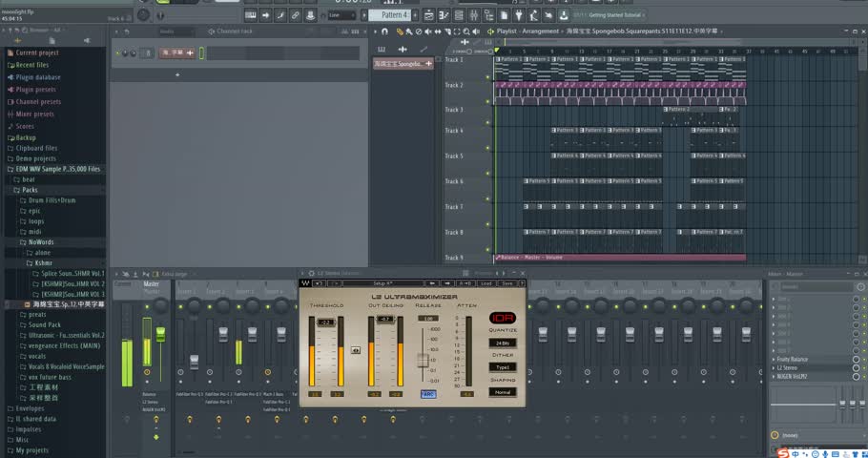Click the add channel plus button in Channel rack
Screen dimensions: 868x458
pyautogui.click(x=177, y=75)
